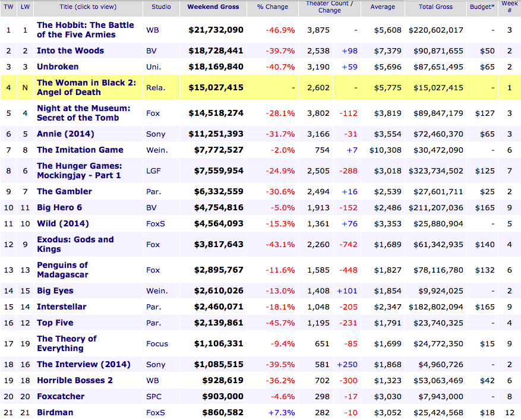
Task: Click the Foxcatcher title
Action: tap(61, 396)
